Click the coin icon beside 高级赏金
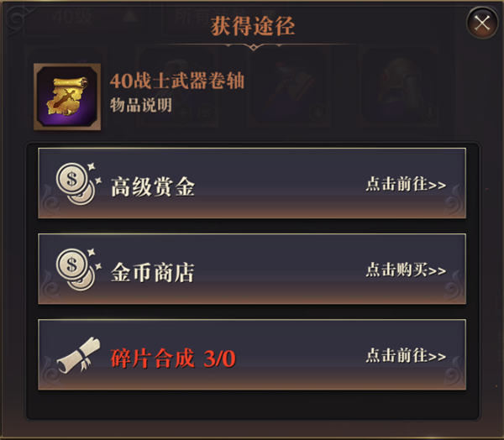The image size is (504, 440). coord(78,184)
